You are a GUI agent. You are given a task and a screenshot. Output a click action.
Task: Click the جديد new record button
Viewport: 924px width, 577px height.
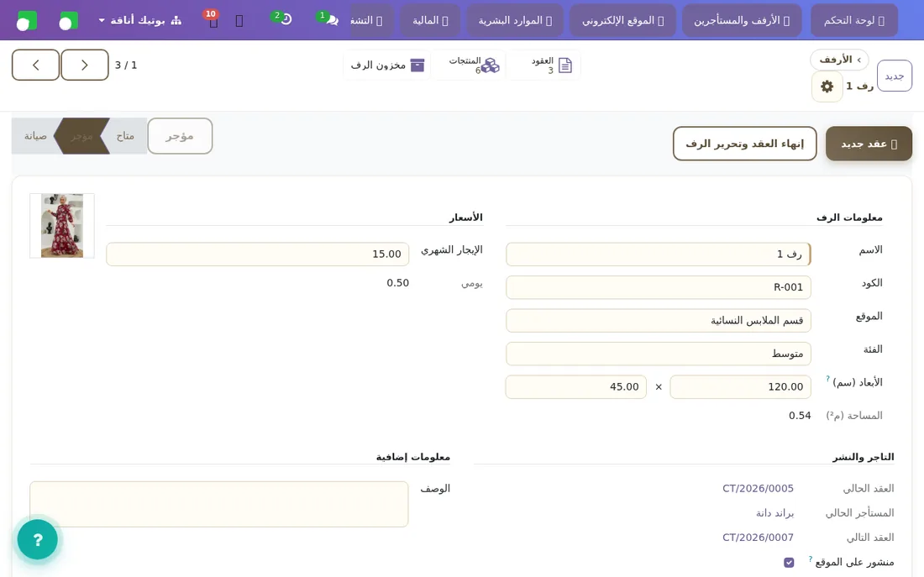(x=895, y=76)
